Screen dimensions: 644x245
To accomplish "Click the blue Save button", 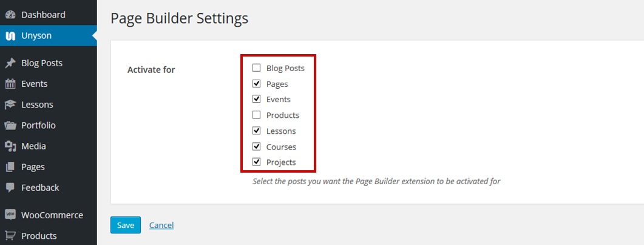I will point(126,225).
